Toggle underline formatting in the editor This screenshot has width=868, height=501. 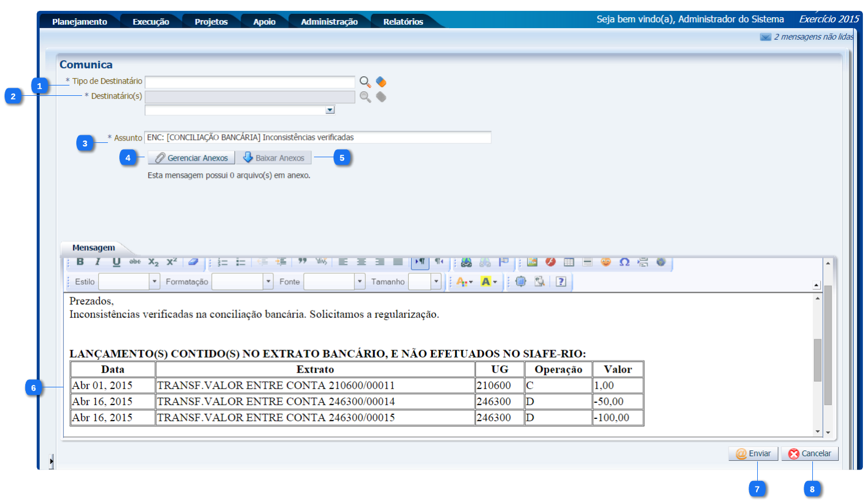coord(117,262)
